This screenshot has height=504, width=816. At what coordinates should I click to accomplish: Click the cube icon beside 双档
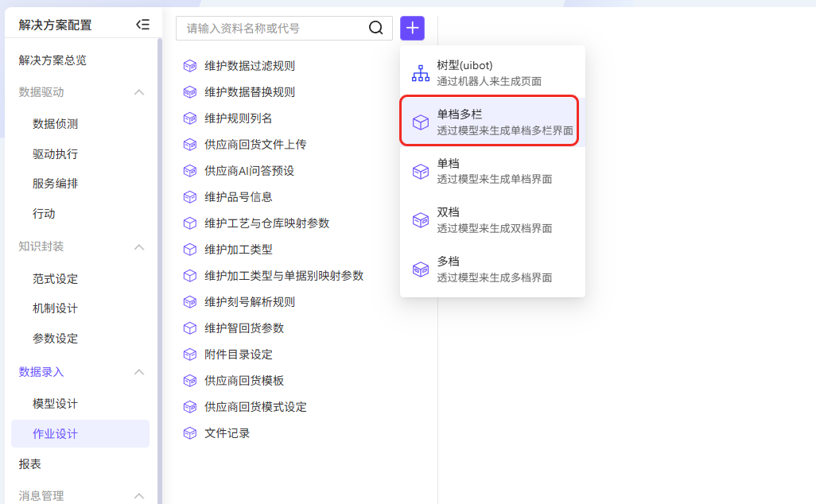point(420,220)
